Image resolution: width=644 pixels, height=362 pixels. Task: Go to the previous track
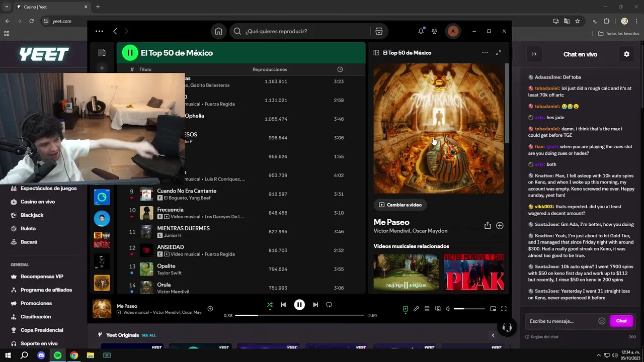[x=283, y=305]
